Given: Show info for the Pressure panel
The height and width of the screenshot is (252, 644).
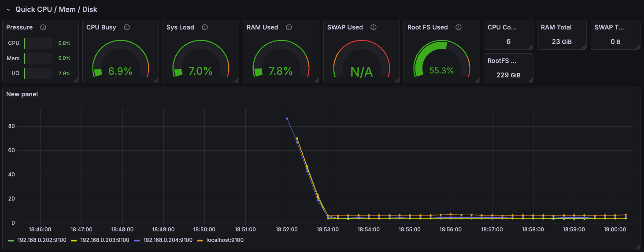Looking at the screenshot, I should point(43,27).
